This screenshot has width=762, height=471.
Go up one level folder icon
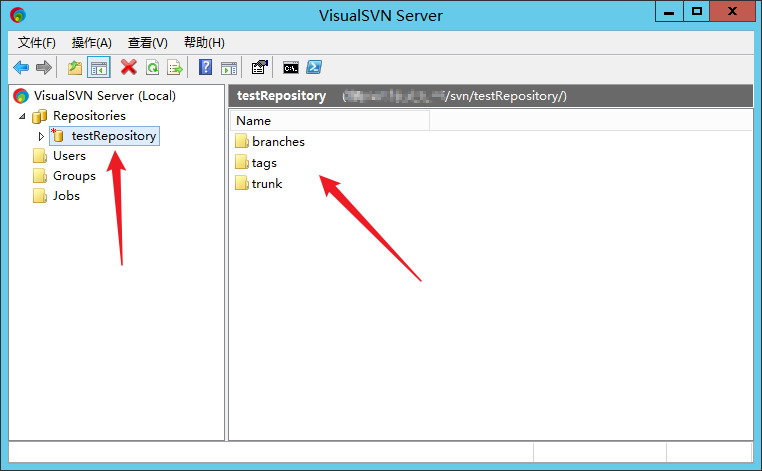pos(74,68)
